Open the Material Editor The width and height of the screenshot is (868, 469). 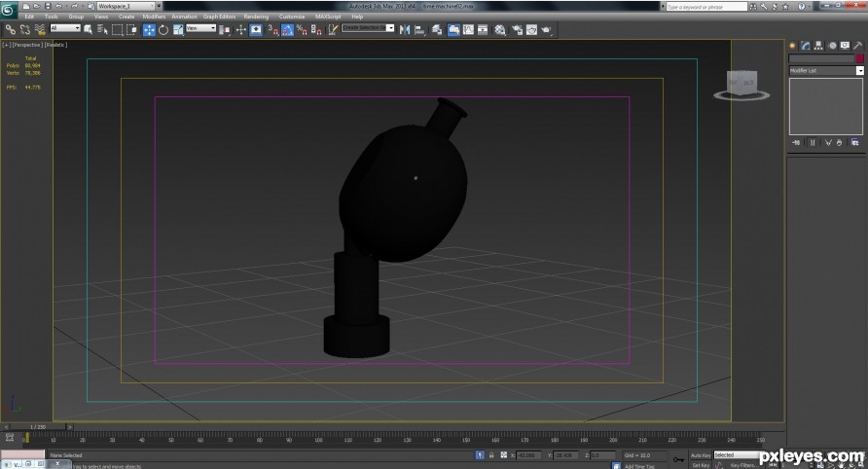click(500, 30)
